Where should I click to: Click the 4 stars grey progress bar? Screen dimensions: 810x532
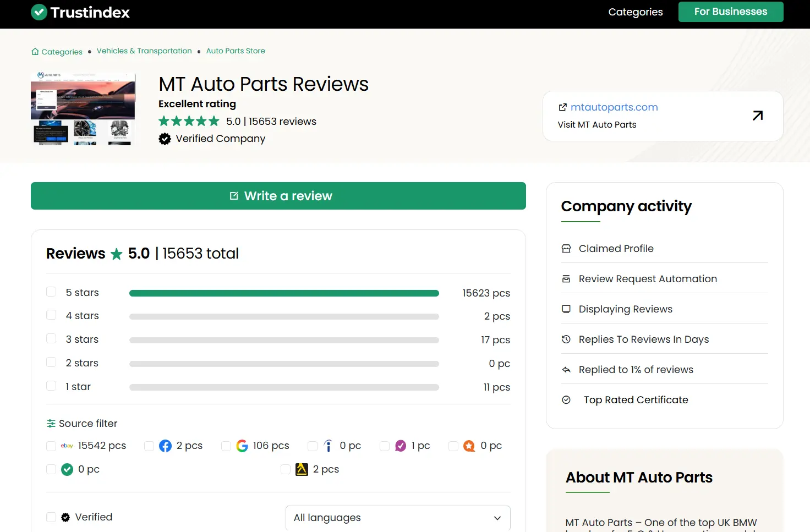pos(284,317)
